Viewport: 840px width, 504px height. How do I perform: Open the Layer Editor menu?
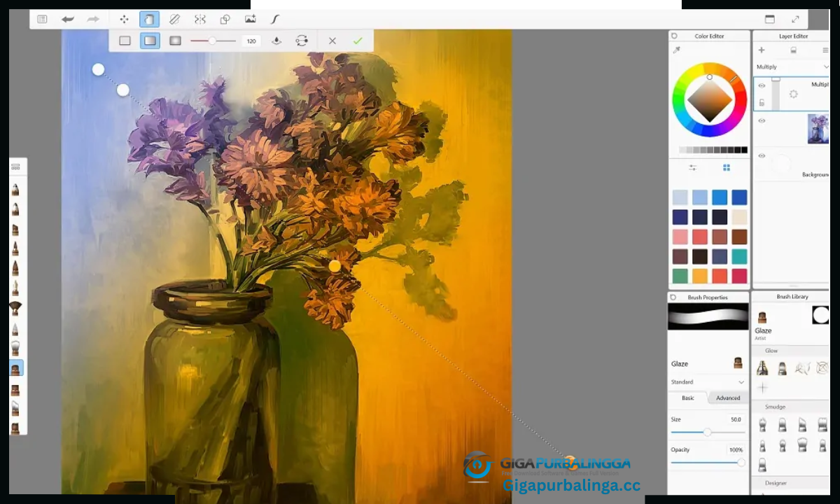[825, 50]
